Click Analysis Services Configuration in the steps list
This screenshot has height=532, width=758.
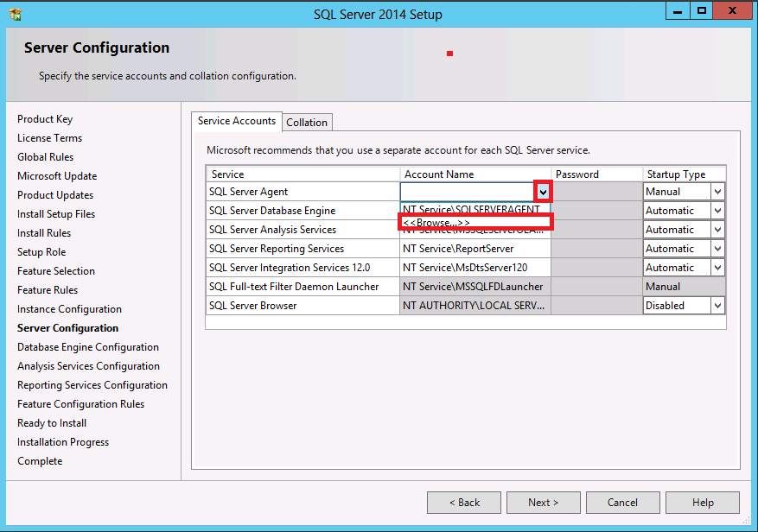[88, 366]
